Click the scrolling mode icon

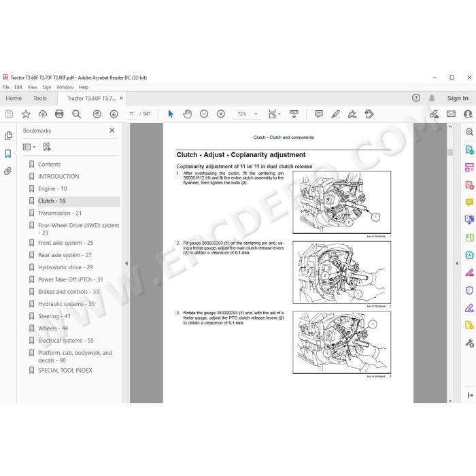click(x=294, y=114)
